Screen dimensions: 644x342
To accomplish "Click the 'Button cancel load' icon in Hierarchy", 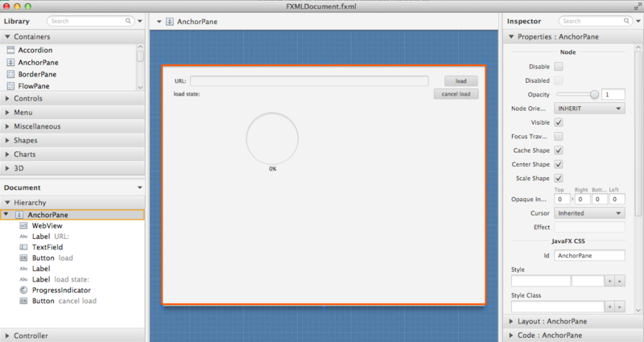I will (23, 301).
